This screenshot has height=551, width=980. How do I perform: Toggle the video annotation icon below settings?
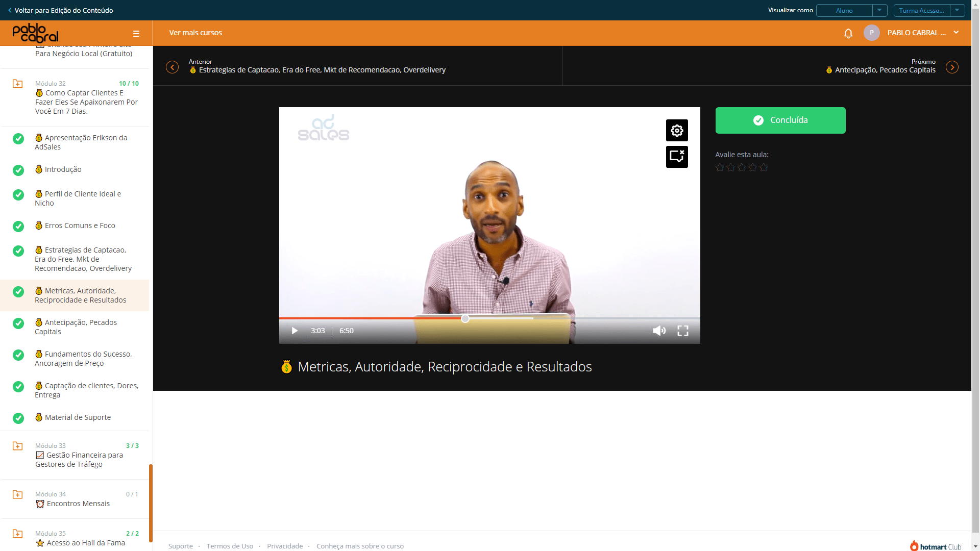[x=677, y=157]
